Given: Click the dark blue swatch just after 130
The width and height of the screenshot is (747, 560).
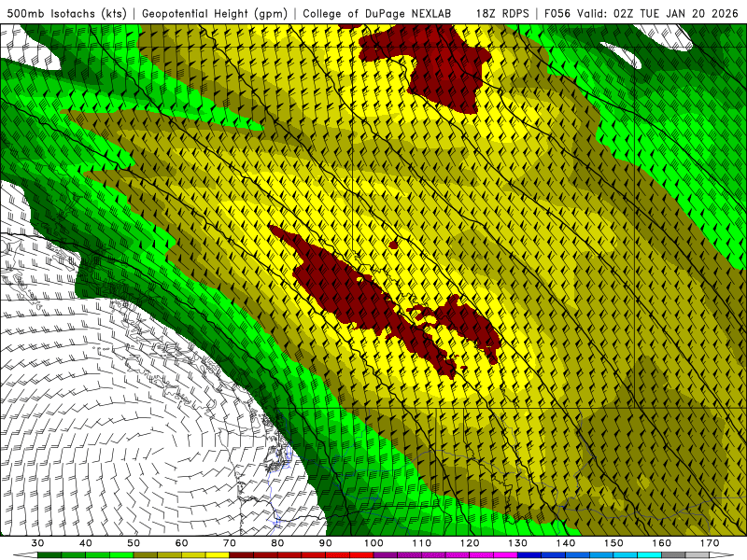Looking at the screenshot, I should tap(529, 556).
